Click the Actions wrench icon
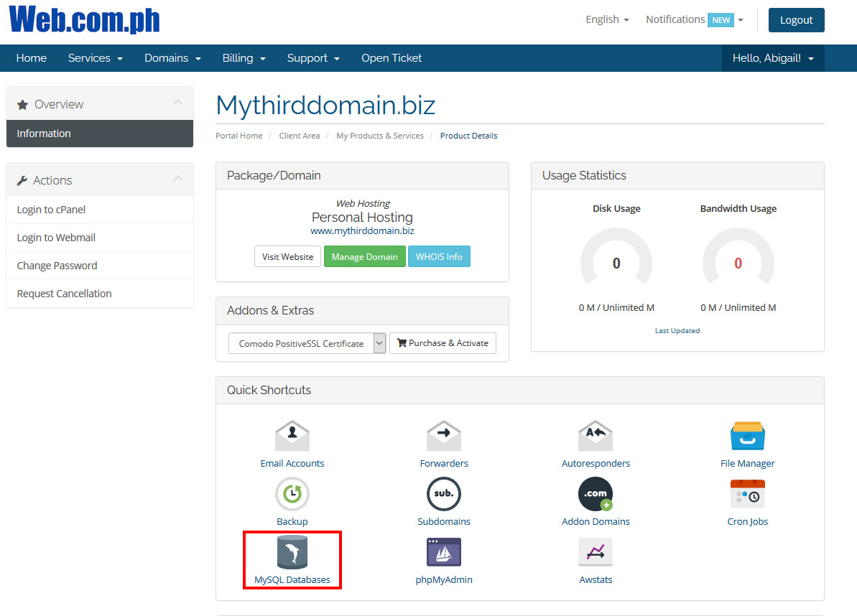This screenshot has width=857, height=616. [22, 180]
